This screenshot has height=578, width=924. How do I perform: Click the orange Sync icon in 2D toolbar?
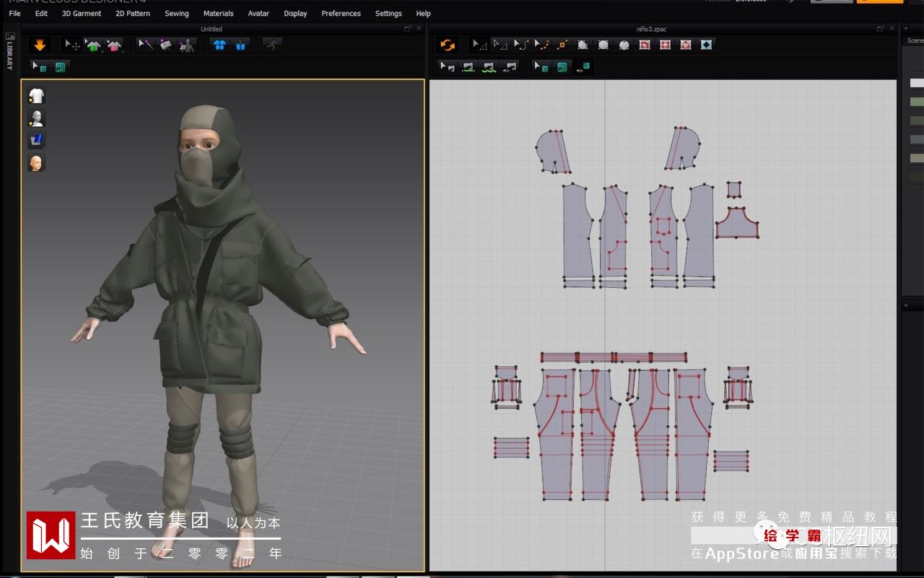(x=448, y=45)
